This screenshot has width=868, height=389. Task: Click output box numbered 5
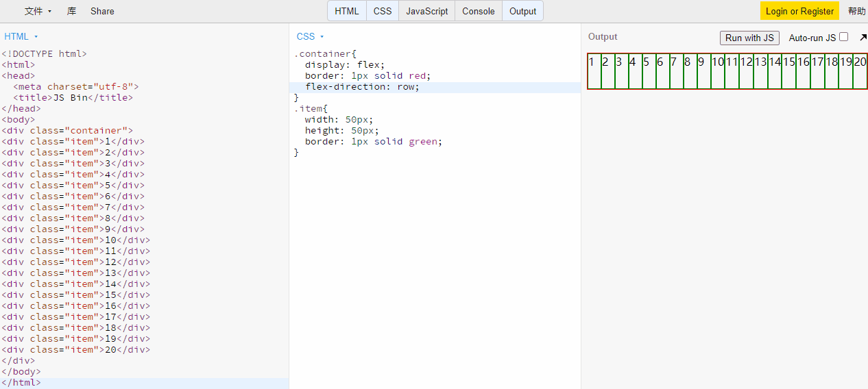649,71
